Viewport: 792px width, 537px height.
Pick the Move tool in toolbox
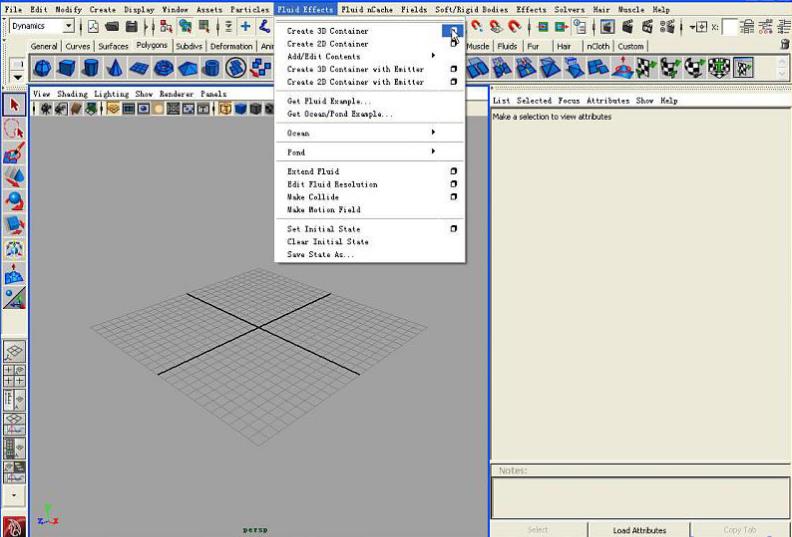pyautogui.click(x=14, y=177)
